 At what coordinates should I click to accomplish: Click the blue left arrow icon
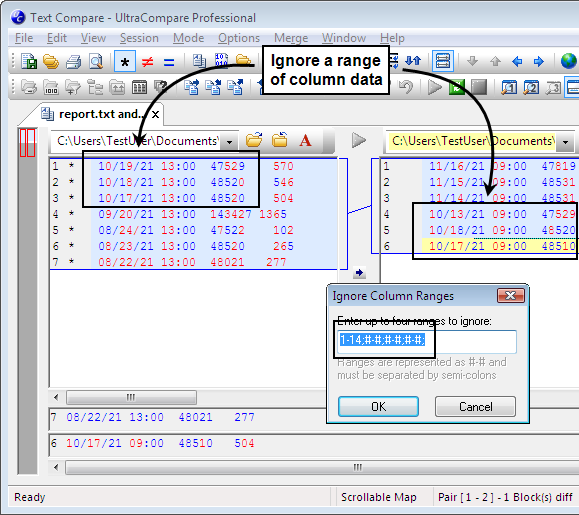(517, 61)
